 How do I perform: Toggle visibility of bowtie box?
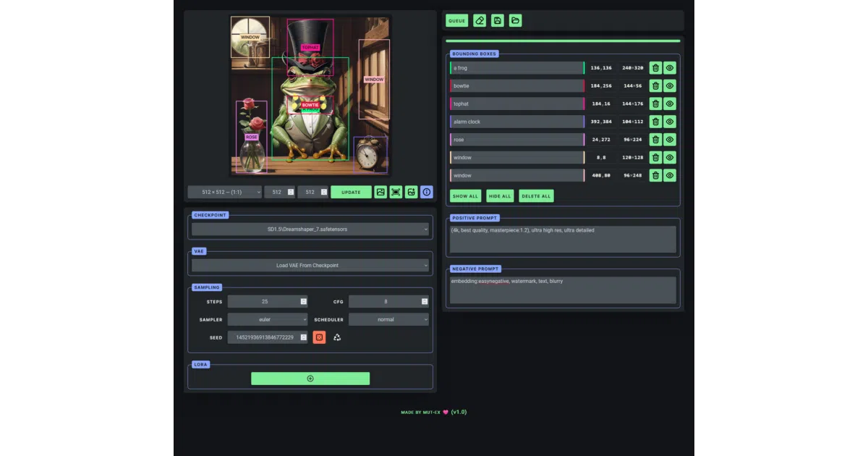[x=670, y=85]
